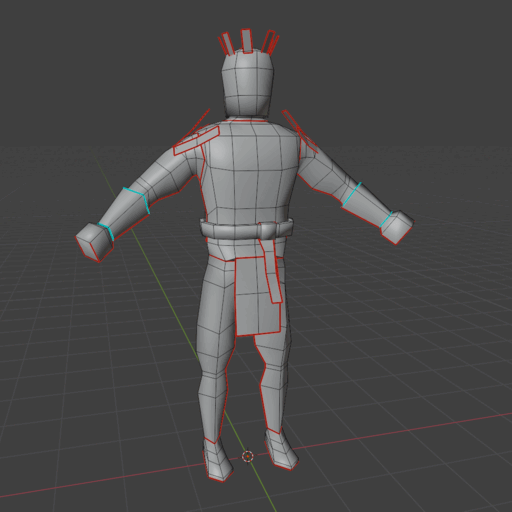Click the cyan edge on the right forearm
Screen dimensions: 512x512
(352, 194)
